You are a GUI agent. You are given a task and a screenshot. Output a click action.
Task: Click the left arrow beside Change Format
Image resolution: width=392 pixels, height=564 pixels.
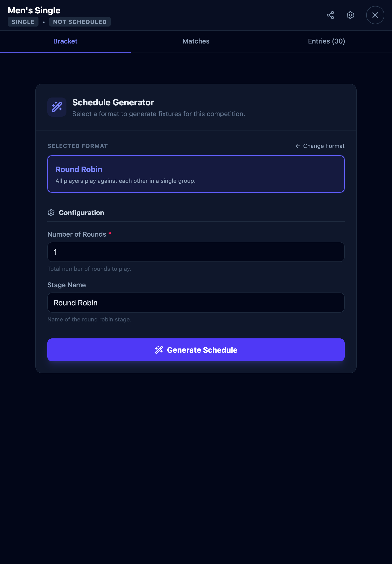(297, 146)
